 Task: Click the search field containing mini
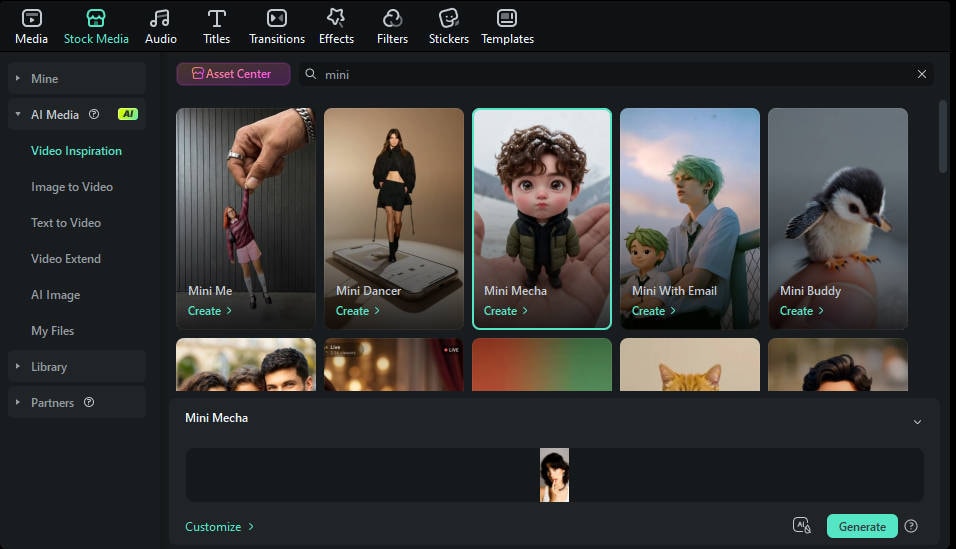(x=616, y=74)
